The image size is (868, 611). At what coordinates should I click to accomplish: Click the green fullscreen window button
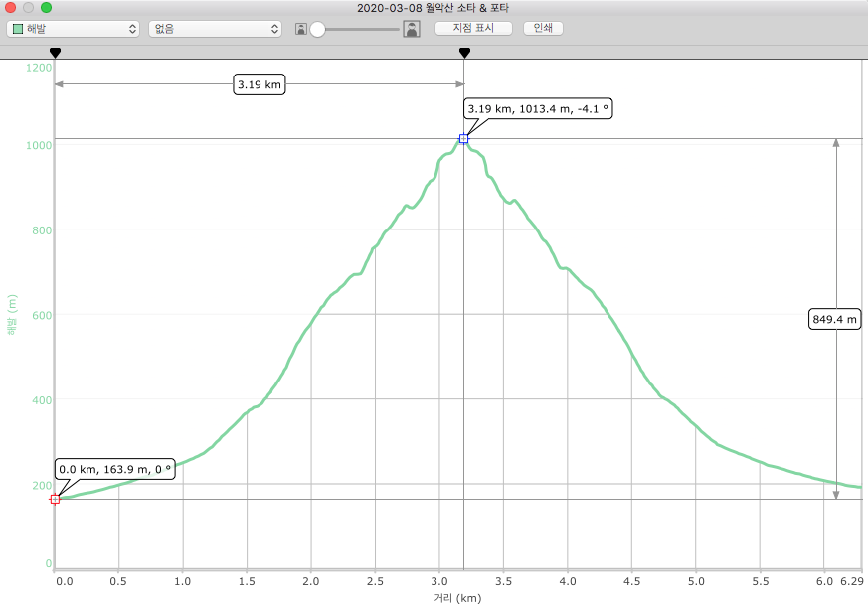click(x=46, y=7)
